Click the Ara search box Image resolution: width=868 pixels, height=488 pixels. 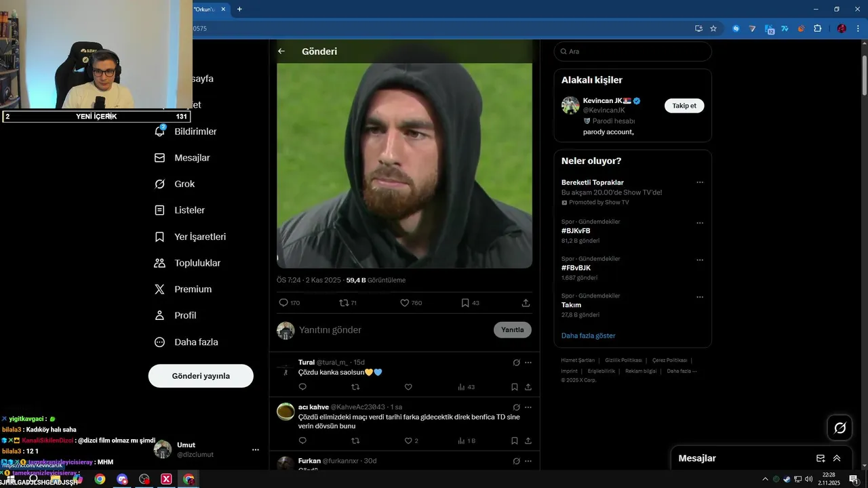pyautogui.click(x=633, y=52)
